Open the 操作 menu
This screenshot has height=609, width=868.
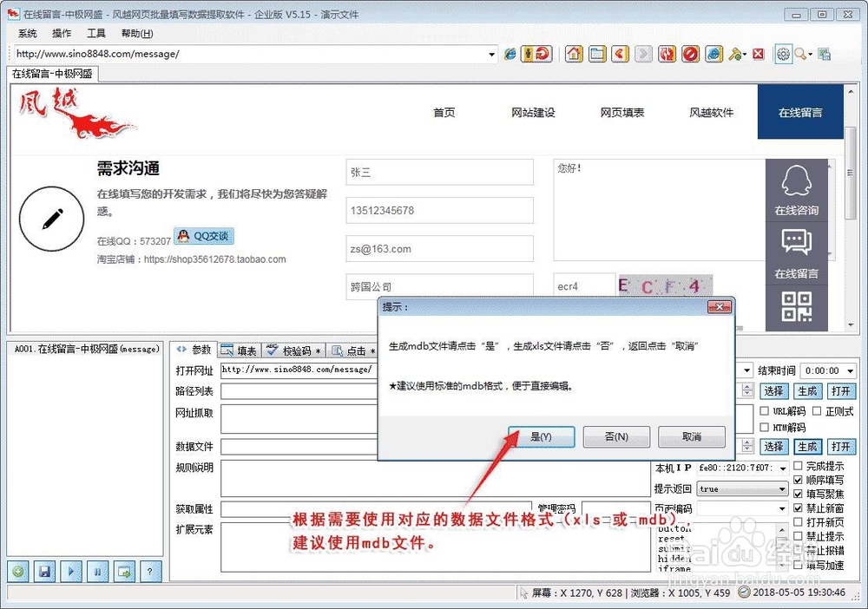click(62, 33)
